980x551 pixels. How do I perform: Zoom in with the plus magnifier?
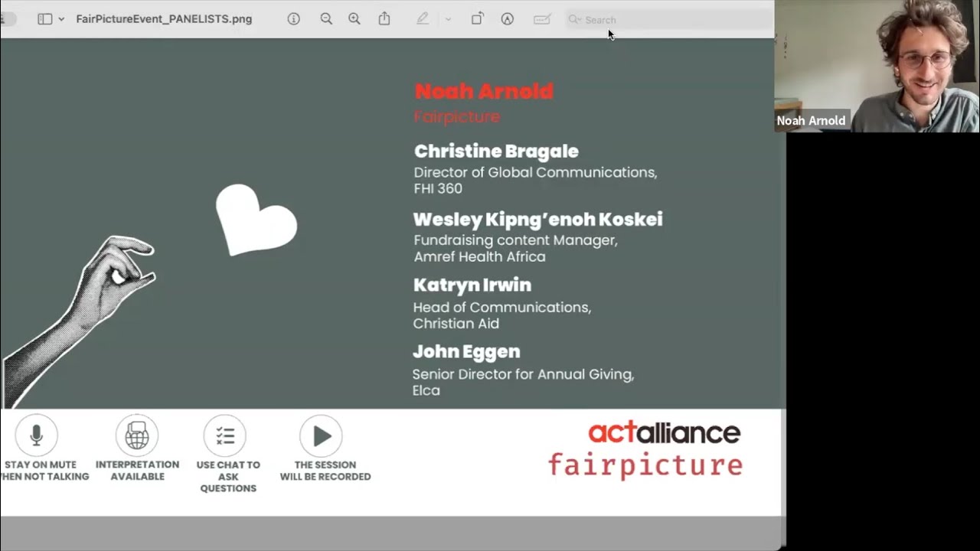[354, 19]
